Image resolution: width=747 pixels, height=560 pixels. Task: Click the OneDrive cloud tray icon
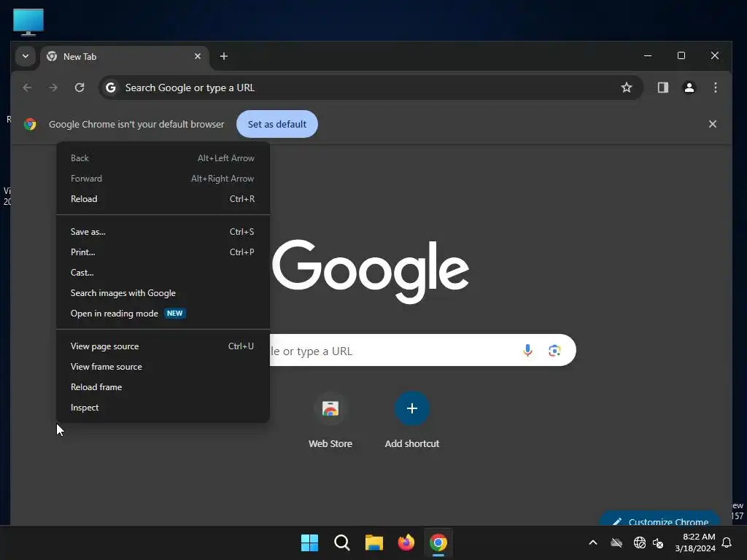(x=616, y=542)
